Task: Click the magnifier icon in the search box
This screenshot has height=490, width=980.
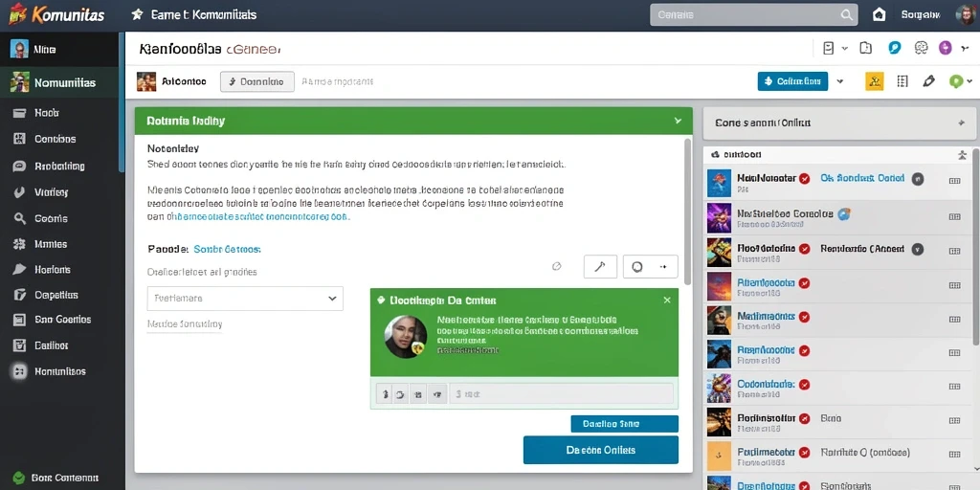Action: [846, 15]
